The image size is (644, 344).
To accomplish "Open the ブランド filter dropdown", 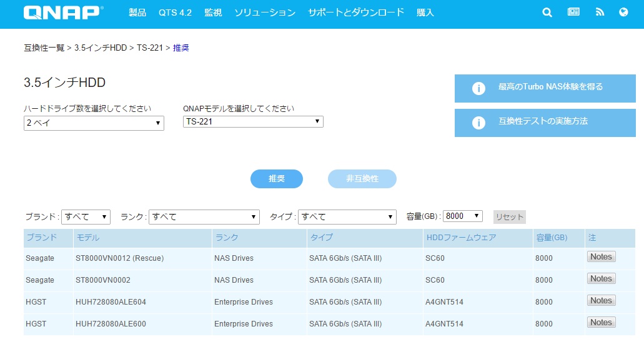I will coord(86,217).
